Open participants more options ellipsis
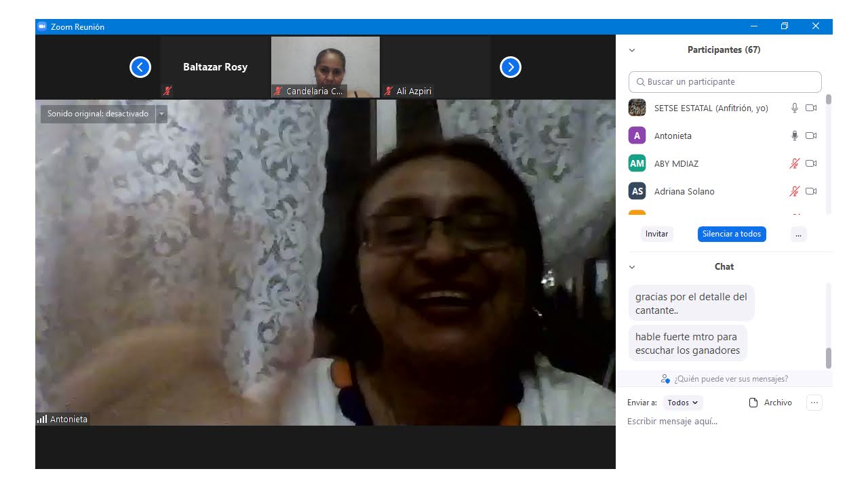Image resolution: width=868 pixels, height=488 pixels. coord(798,234)
